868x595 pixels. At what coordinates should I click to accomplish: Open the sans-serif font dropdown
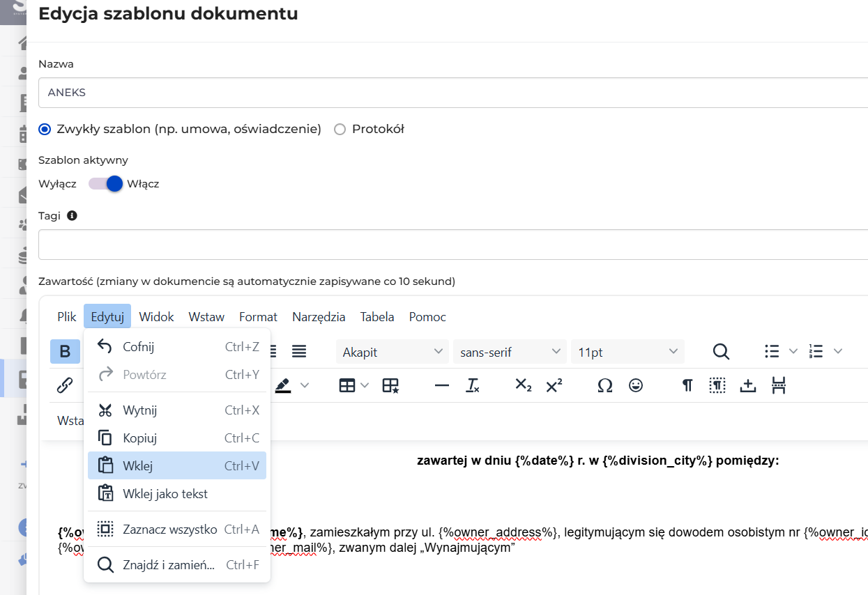(510, 352)
